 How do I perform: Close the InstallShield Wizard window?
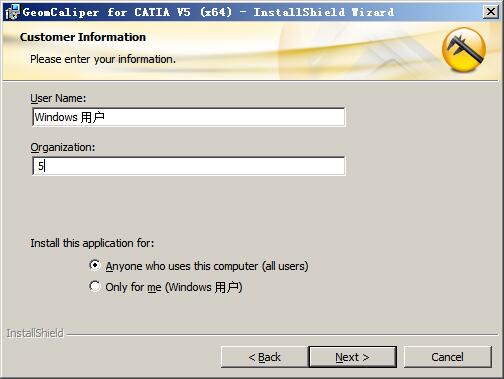[x=491, y=12]
